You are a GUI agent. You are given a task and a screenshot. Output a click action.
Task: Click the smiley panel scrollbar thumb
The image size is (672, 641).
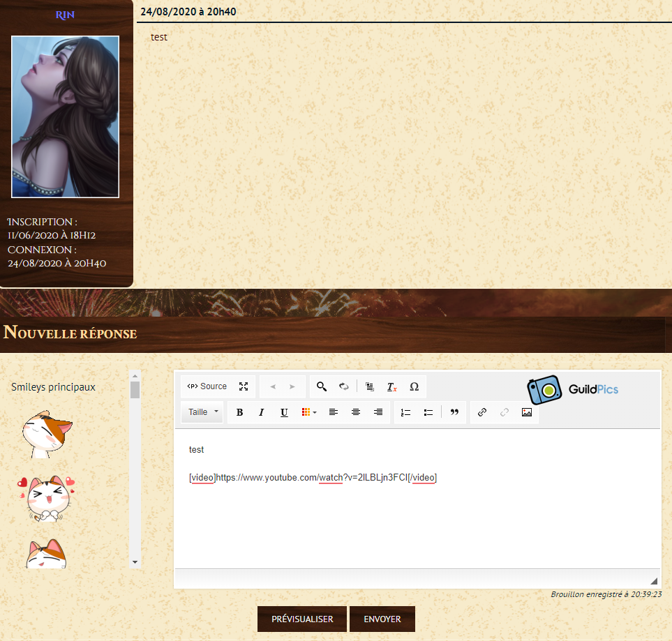[135, 390]
